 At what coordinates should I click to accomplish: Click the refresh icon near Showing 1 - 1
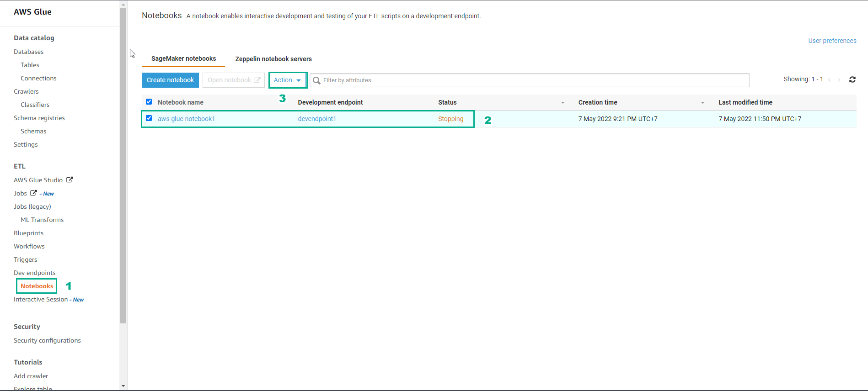[x=852, y=79]
